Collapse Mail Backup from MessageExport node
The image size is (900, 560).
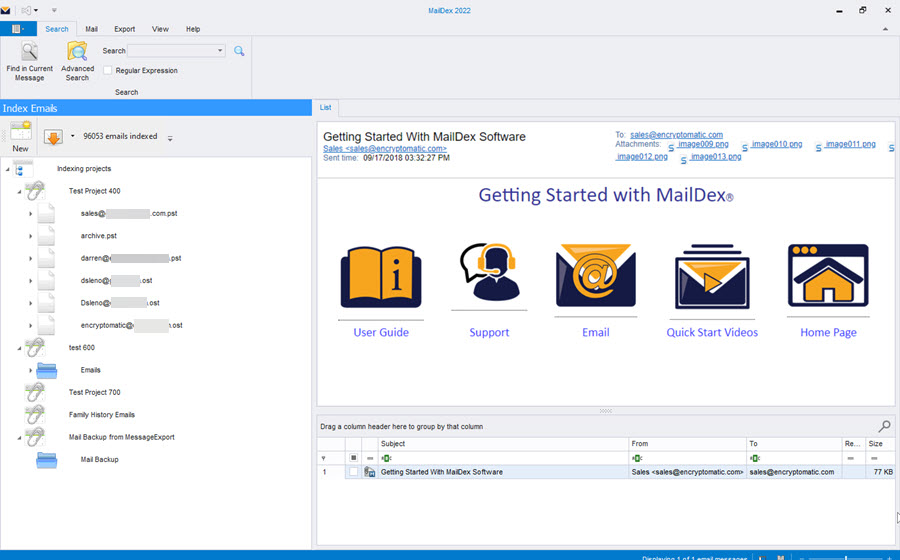[x=19, y=437]
